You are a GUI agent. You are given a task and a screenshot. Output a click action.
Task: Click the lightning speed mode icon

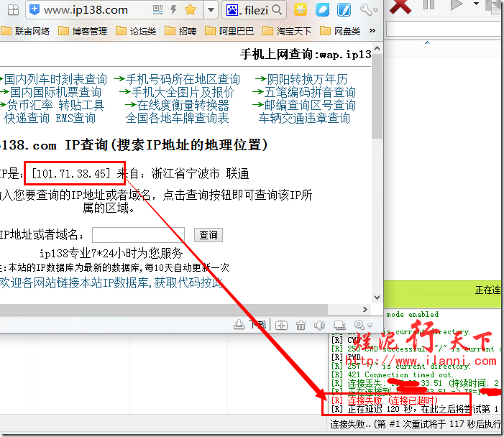(174, 9)
